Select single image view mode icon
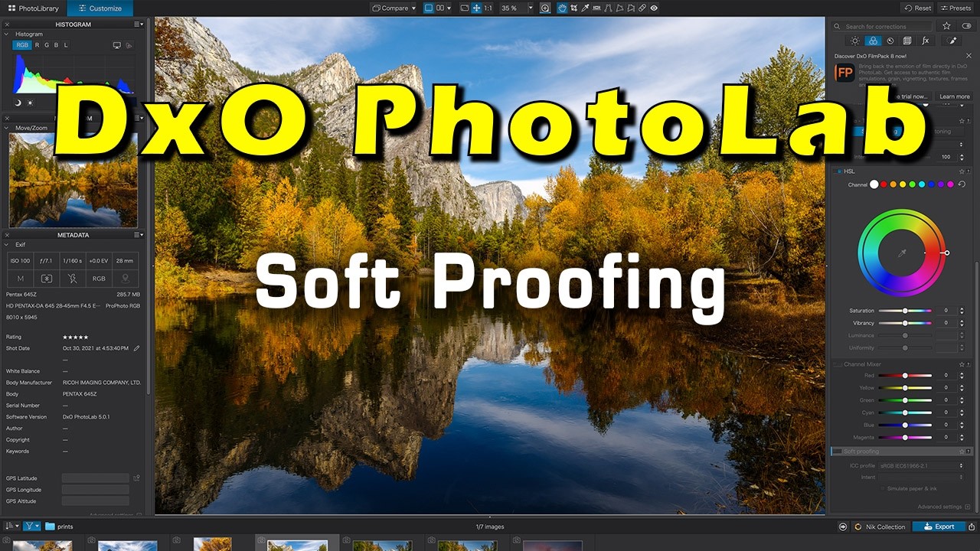Screen dimensions: 980x551 click(x=428, y=8)
